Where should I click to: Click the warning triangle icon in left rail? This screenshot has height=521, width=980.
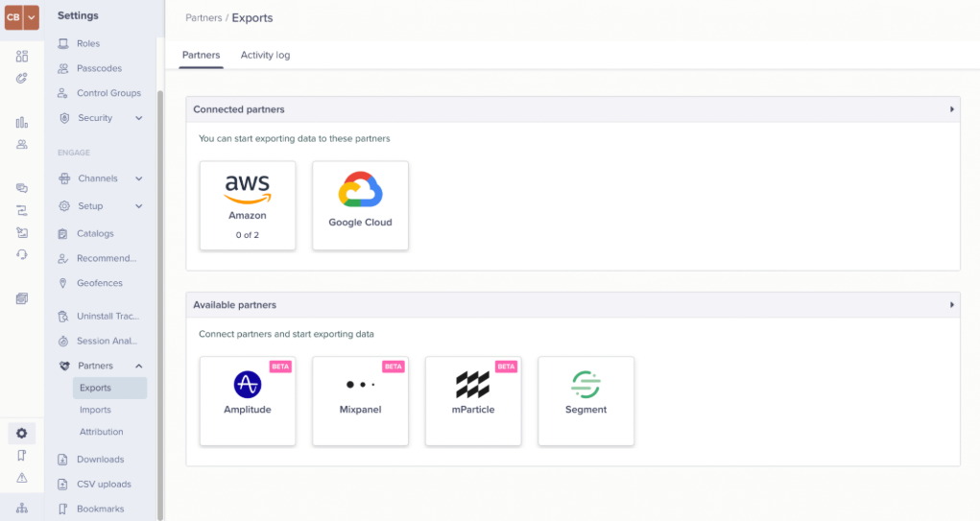pyautogui.click(x=22, y=478)
